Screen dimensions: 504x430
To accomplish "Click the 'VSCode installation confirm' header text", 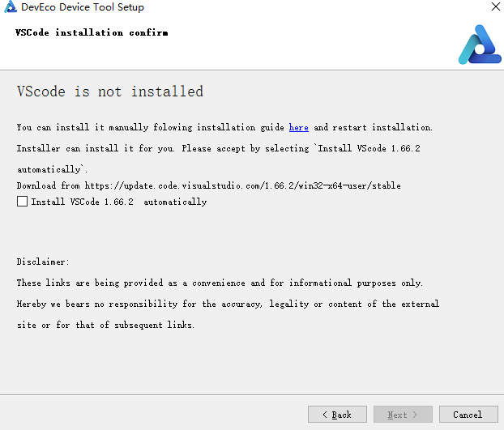I will point(92,32).
